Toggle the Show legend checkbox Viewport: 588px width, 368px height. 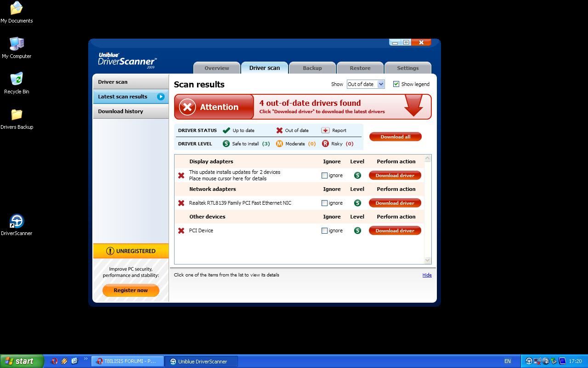point(396,84)
